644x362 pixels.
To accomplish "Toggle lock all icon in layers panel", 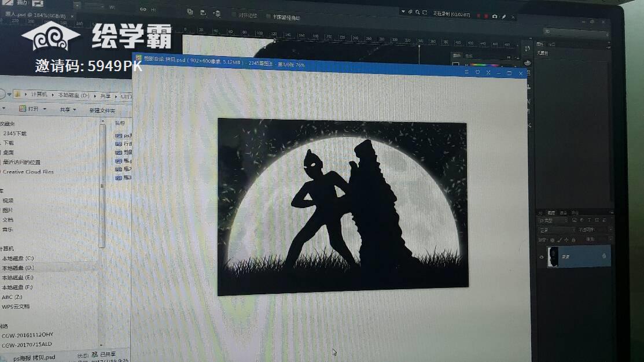I will (x=573, y=239).
